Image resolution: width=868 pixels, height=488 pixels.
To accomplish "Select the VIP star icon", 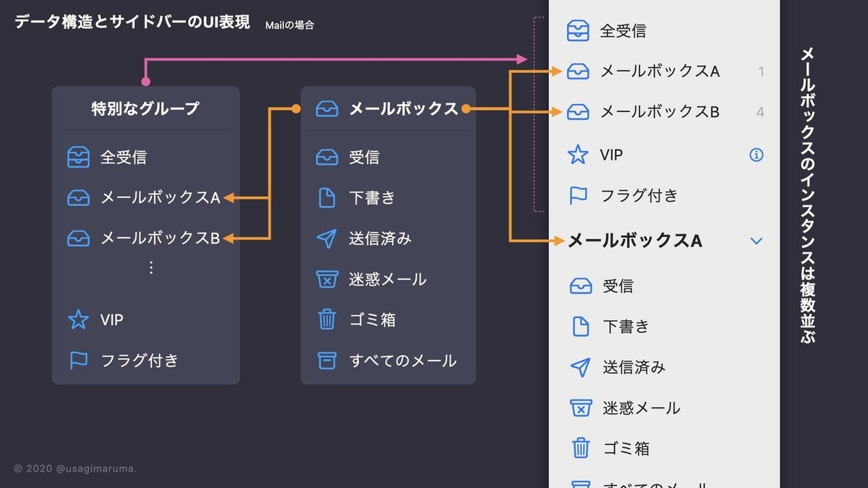I will [x=579, y=154].
